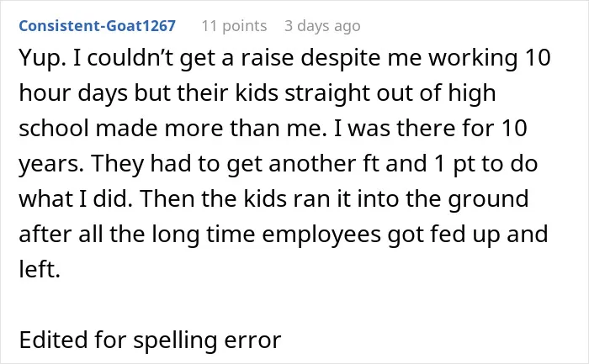589x364 pixels.
Task: Open the Consistent-Goat1267 user profile
Action: (98, 26)
